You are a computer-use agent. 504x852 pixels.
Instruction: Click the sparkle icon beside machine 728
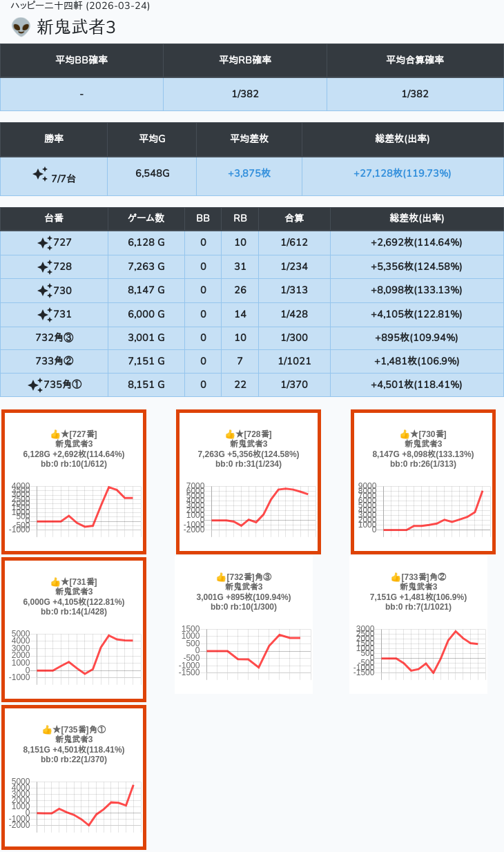(x=45, y=267)
